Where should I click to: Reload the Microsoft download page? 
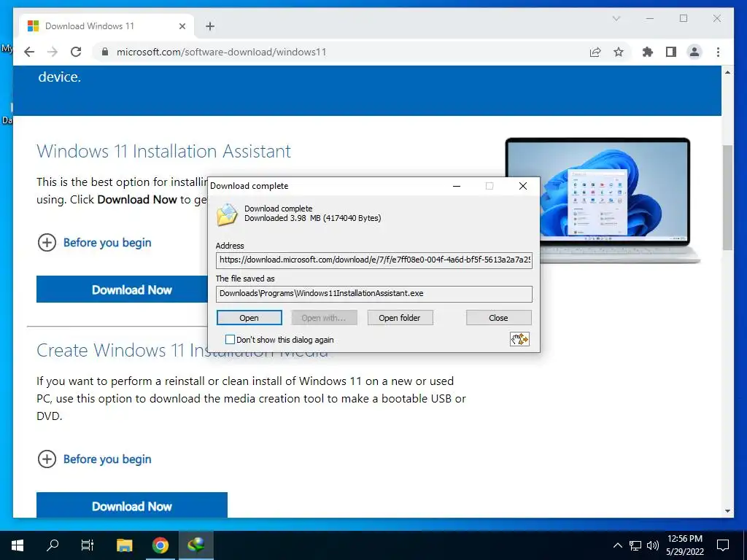click(76, 52)
